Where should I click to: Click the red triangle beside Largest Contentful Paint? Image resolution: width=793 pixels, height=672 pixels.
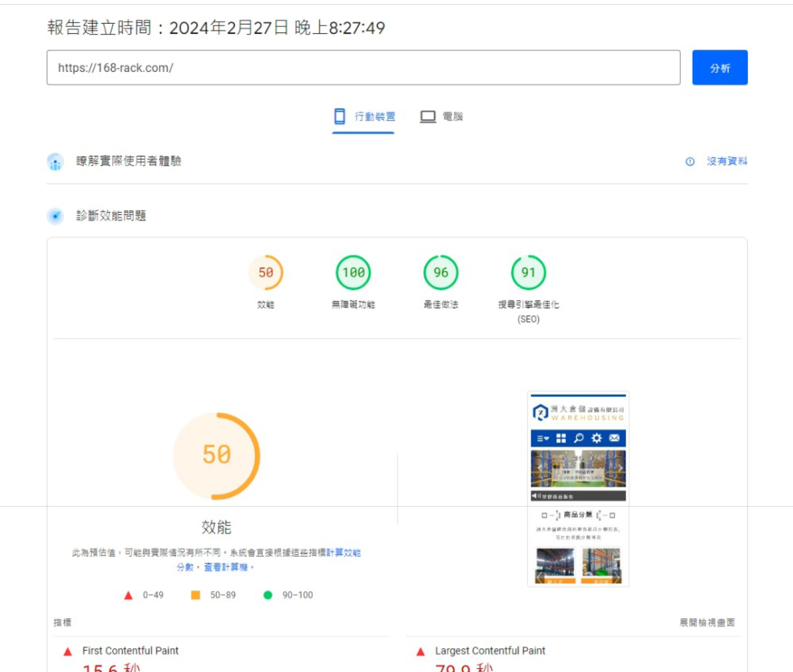click(420, 652)
